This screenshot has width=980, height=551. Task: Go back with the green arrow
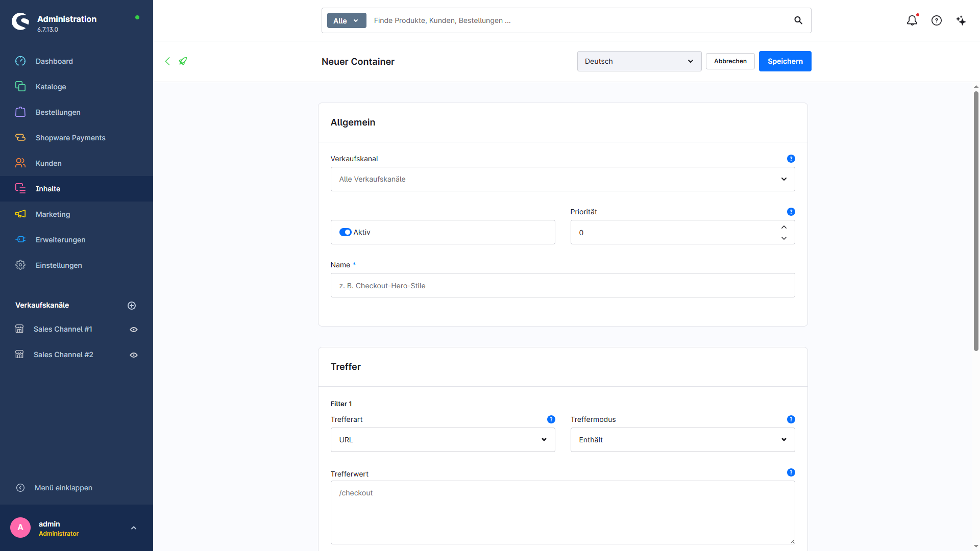167,61
